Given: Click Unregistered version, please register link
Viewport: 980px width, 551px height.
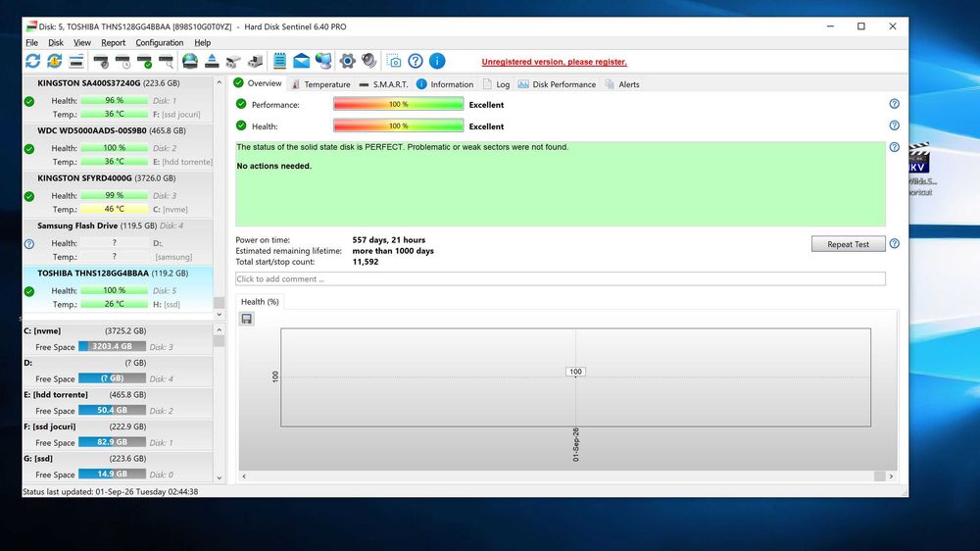Looking at the screenshot, I should click(554, 62).
